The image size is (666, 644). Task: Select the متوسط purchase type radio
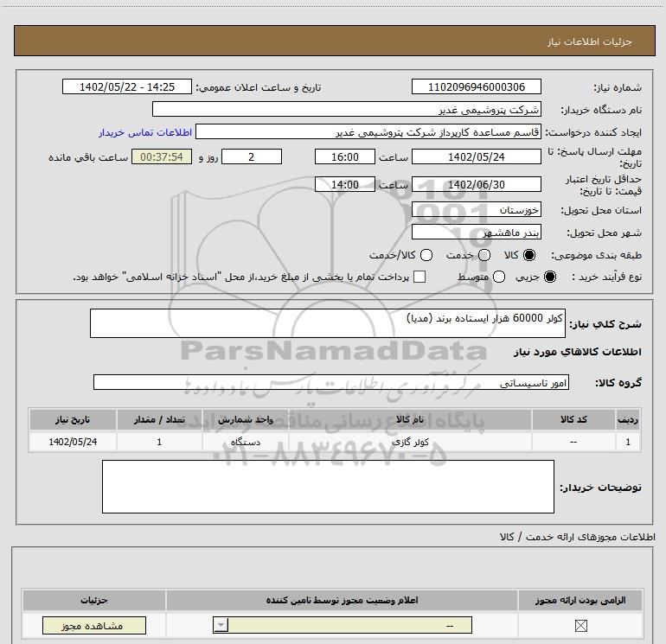tap(499, 277)
